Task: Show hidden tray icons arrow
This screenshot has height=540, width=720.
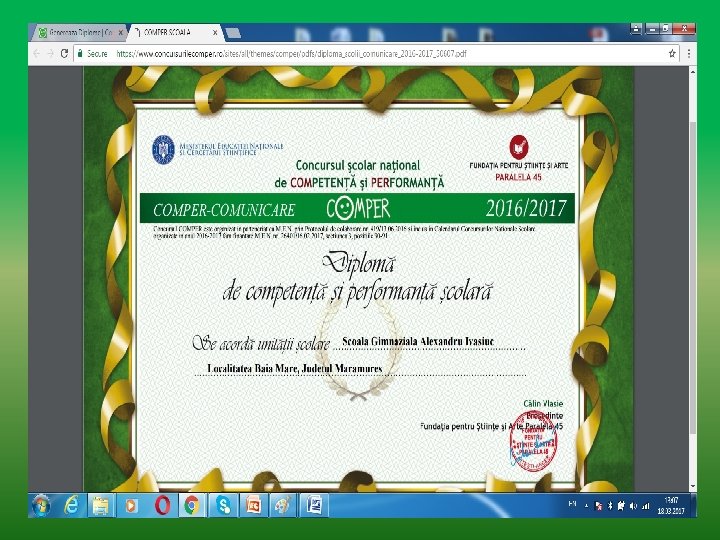Action: (586, 506)
